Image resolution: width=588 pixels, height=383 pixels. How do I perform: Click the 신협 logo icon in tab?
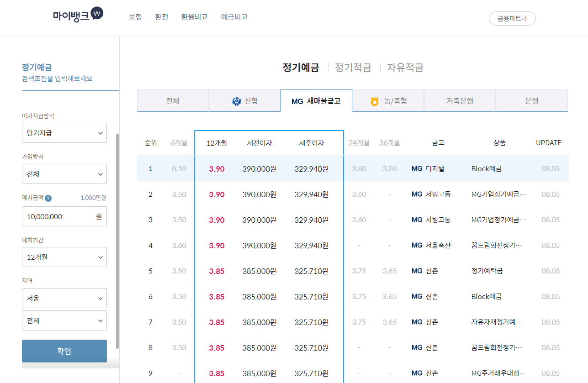(237, 101)
